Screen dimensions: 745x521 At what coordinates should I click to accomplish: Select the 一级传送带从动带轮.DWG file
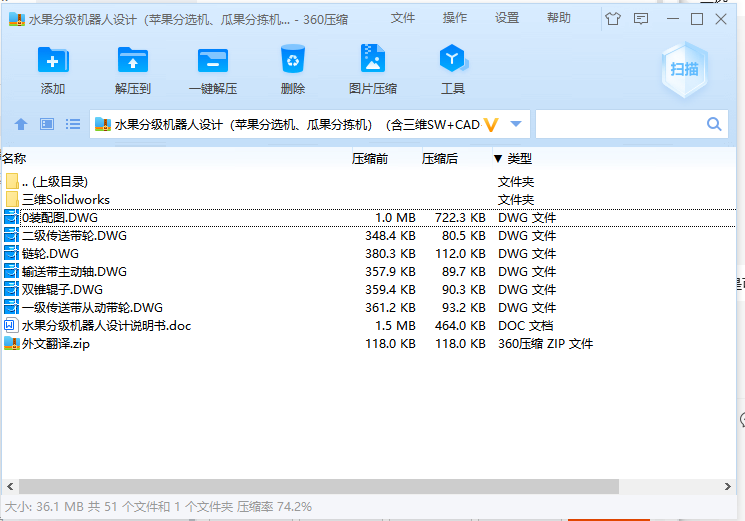[369, 308]
